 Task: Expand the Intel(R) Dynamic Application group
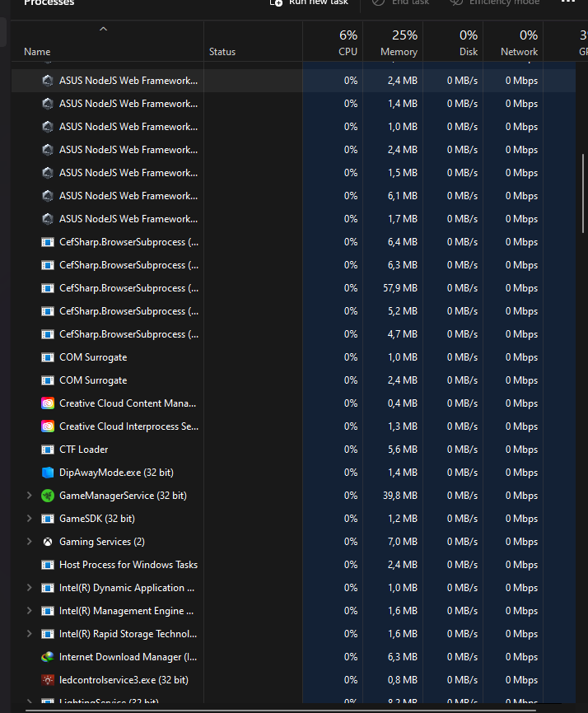[x=30, y=588]
